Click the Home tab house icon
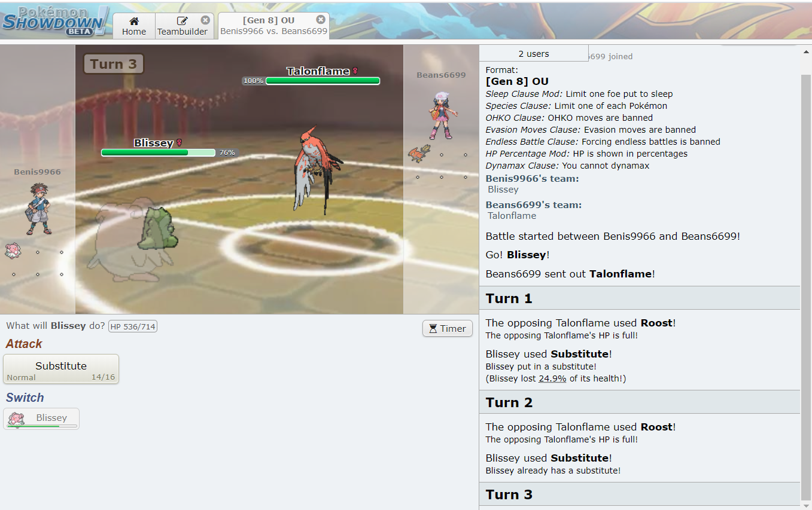 (134, 21)
